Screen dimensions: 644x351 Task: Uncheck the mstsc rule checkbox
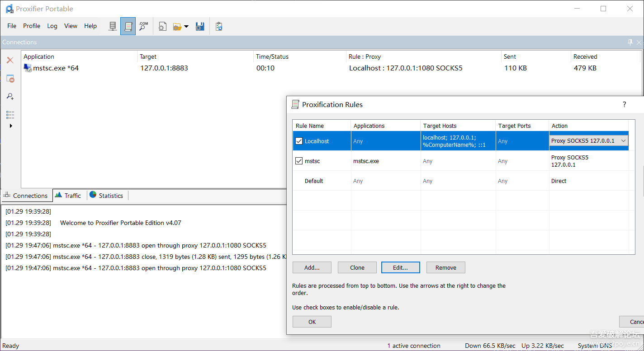point(299,161)
